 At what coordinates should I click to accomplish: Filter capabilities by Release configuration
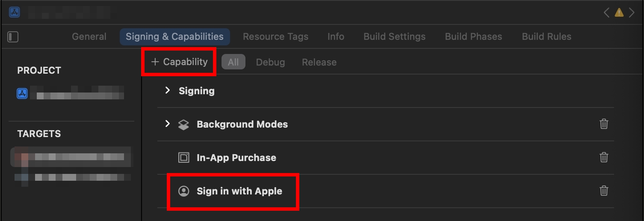click(x=319, y=62)
